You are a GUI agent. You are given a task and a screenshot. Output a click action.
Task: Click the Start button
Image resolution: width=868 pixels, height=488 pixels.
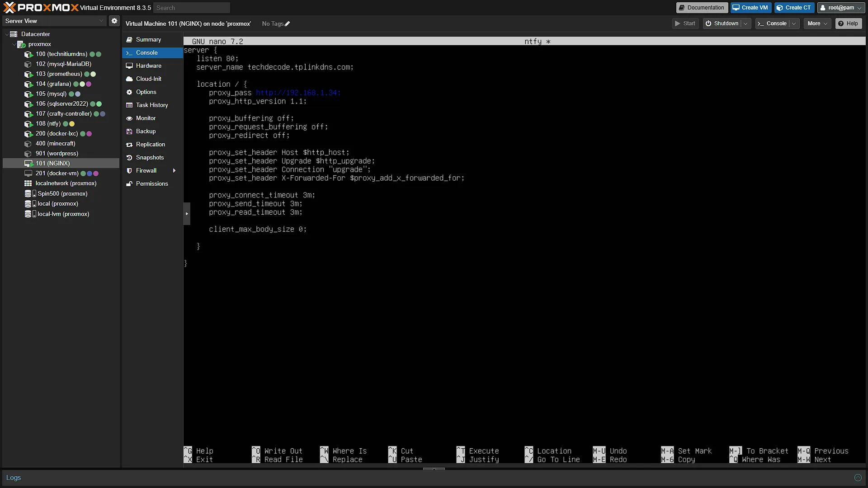click(x=685, y=23)
